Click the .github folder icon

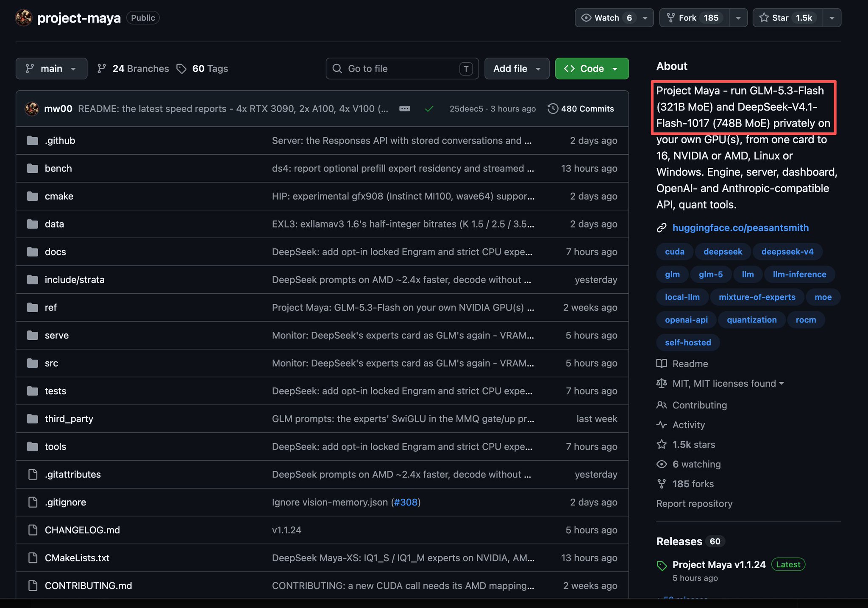coord(33,141)
